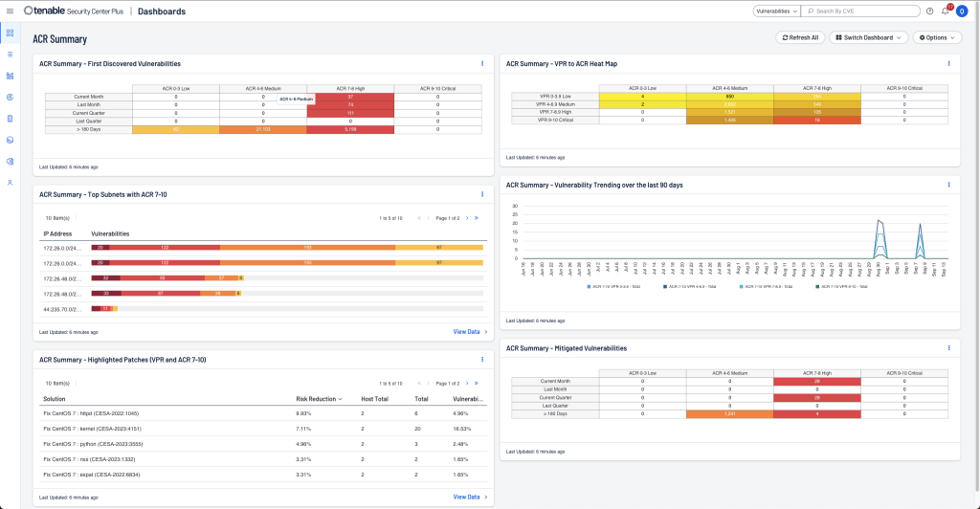The height and width of the screenshot is (509, 980).
Task: Expand the Vulnerabilities search type dropdown
Action: [x=776, y=11]
